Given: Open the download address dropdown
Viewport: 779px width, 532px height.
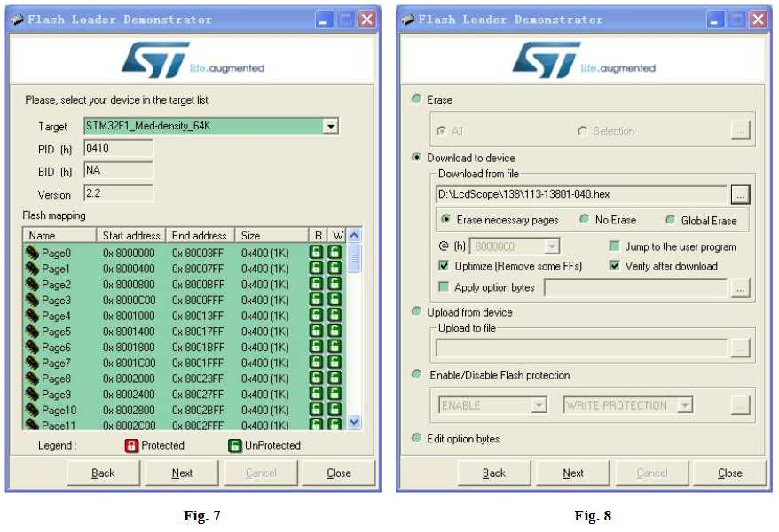Looking at the screenshot, I should point(552,246).
